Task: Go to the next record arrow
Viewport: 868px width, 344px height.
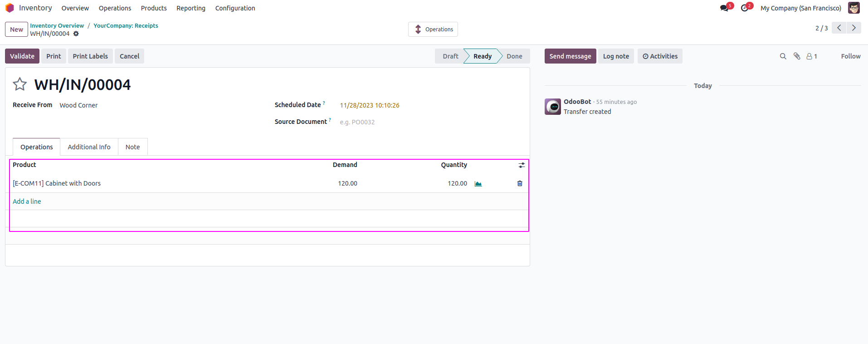Action: [x=853, y=28]
